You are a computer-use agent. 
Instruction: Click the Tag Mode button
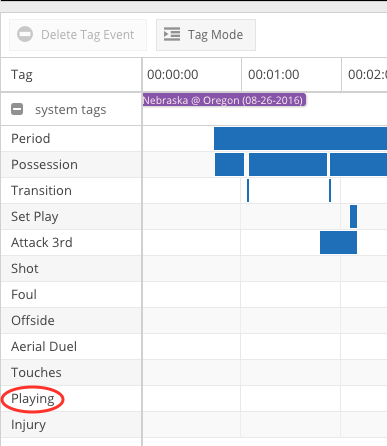click(x=206, y=35)
